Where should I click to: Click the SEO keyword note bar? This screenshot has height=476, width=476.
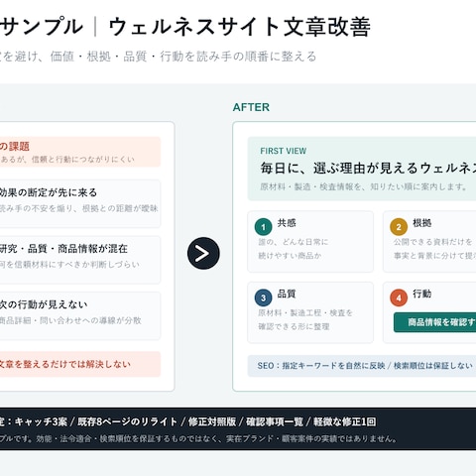point(362,366)
